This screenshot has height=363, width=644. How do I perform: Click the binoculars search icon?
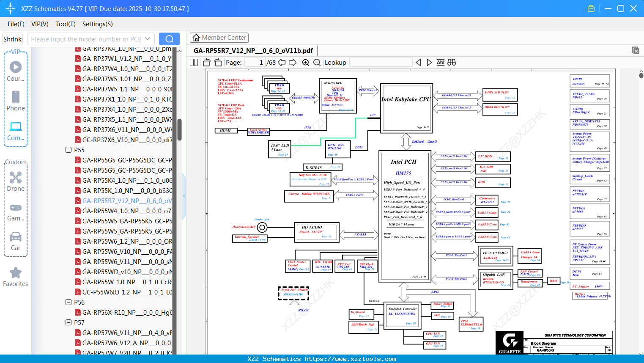click(452, 63)
